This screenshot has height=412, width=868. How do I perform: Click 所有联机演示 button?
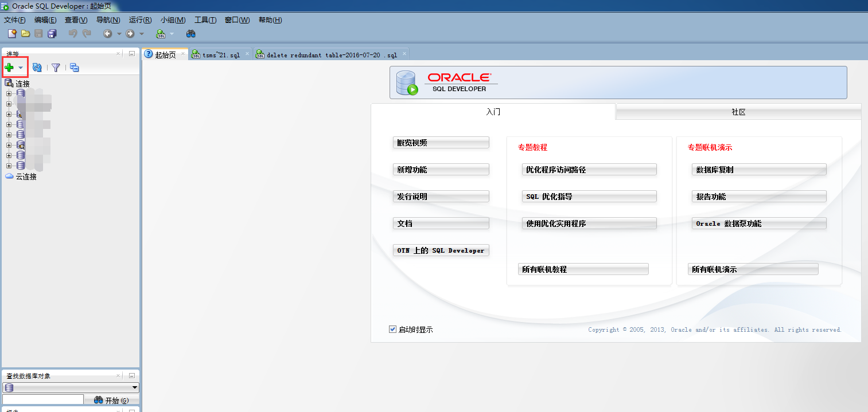coord(753,269)
